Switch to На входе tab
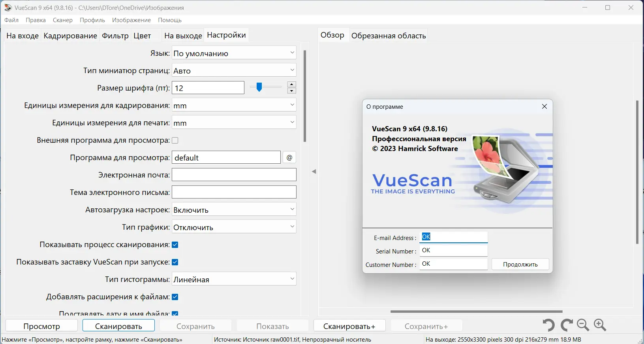 (23, 36)
